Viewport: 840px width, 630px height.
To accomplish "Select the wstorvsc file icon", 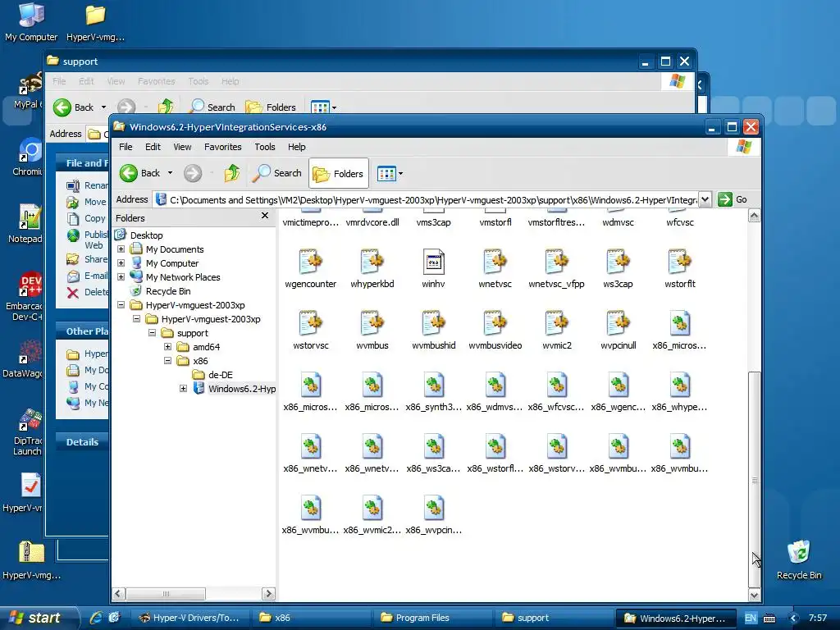I will pyautogui.click(x=311, y=324).
